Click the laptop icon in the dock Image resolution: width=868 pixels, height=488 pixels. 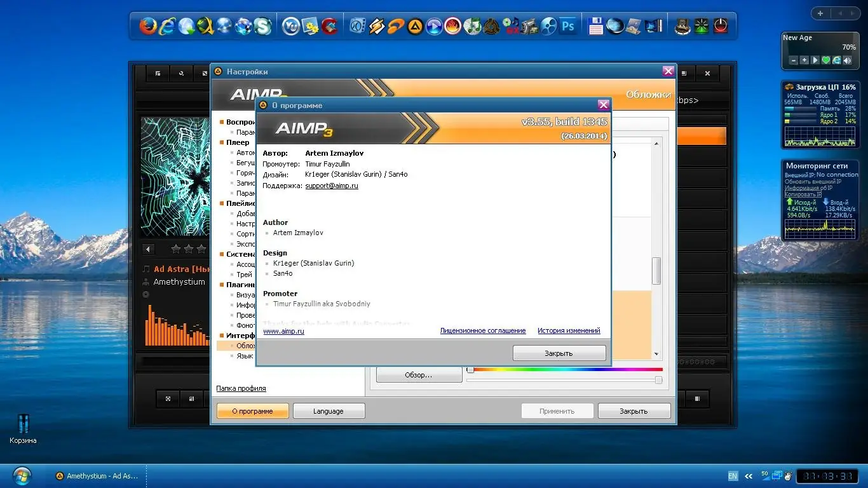point(634,26)
